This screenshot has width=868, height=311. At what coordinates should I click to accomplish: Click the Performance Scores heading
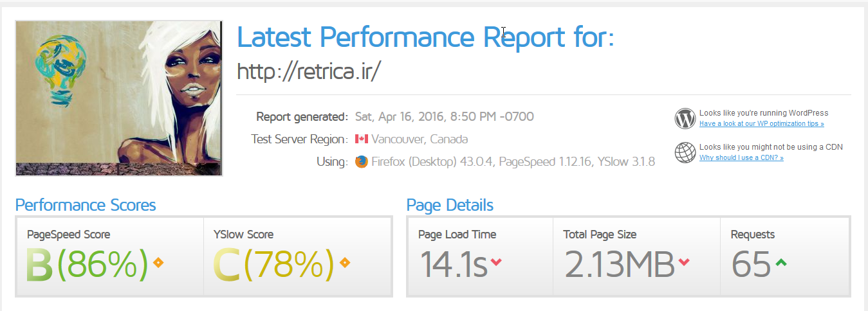[86, 205]
